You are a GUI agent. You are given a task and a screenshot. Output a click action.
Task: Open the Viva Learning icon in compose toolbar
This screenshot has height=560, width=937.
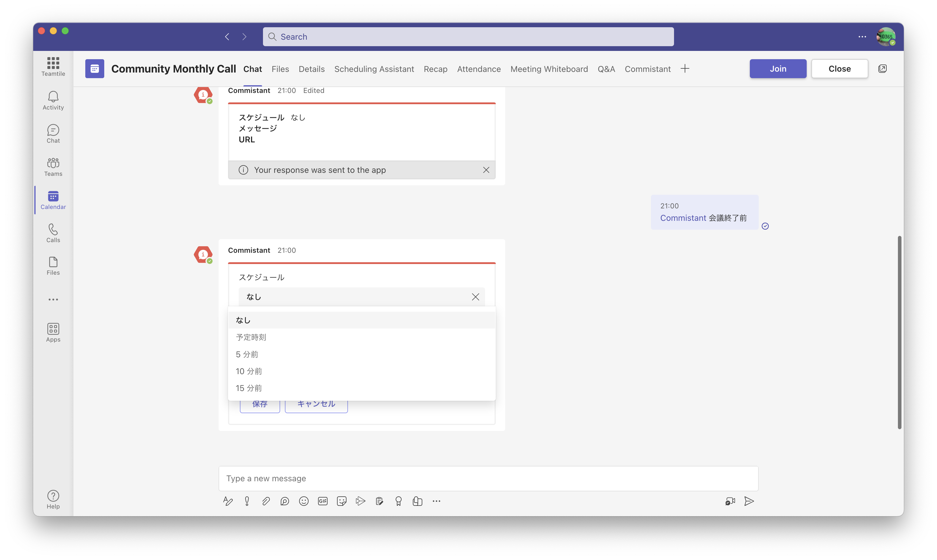pyautogui.click(x=417, y=501)
